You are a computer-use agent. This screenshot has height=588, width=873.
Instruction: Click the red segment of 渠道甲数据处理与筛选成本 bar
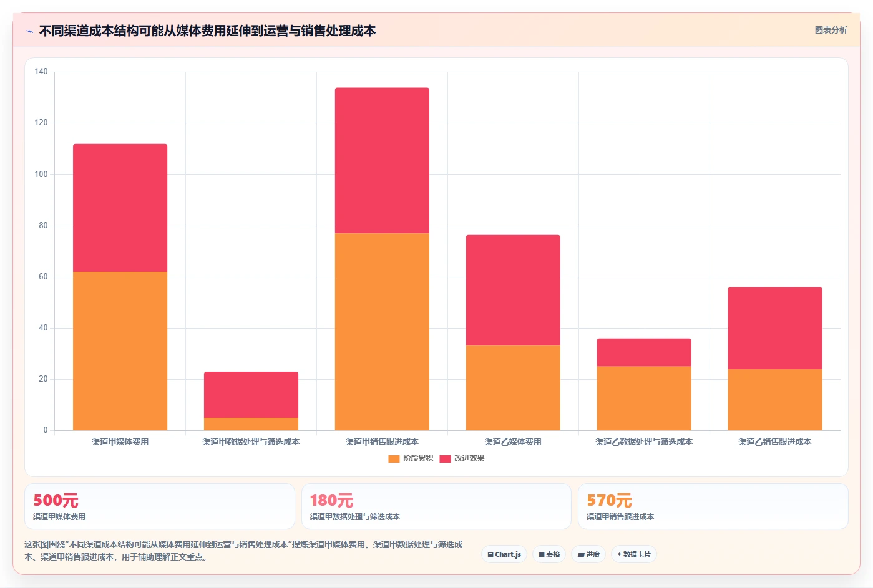251,395
